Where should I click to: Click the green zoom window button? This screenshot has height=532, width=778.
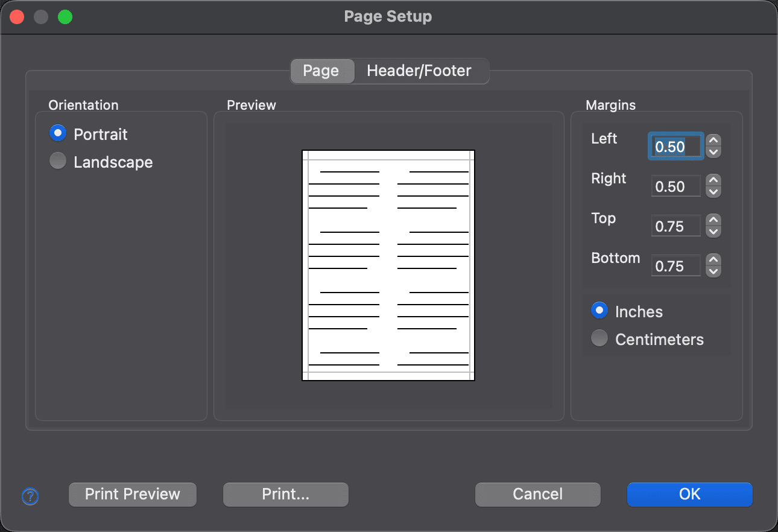click(65, 17)
